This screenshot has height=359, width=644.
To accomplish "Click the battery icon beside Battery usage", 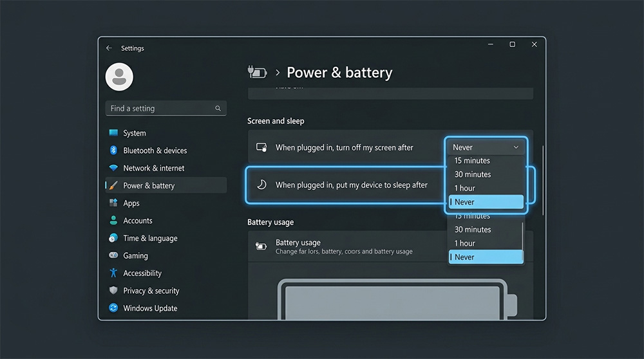I will coord(261,246).
